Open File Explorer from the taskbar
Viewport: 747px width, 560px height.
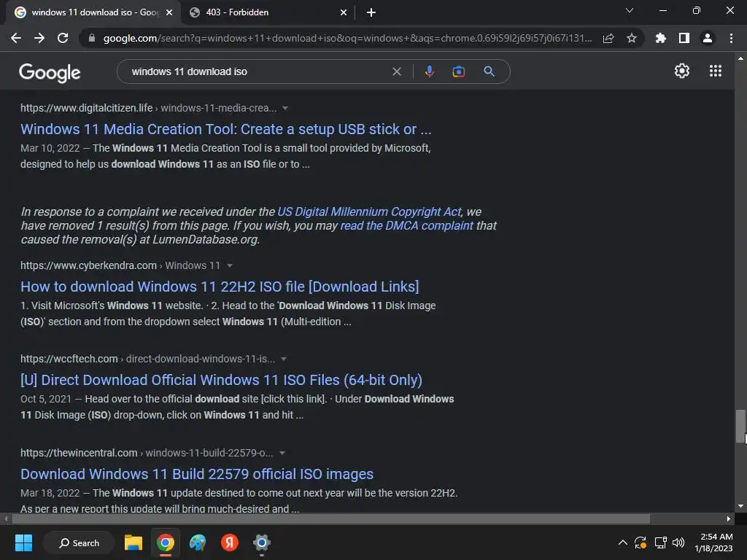pos(133,542)
